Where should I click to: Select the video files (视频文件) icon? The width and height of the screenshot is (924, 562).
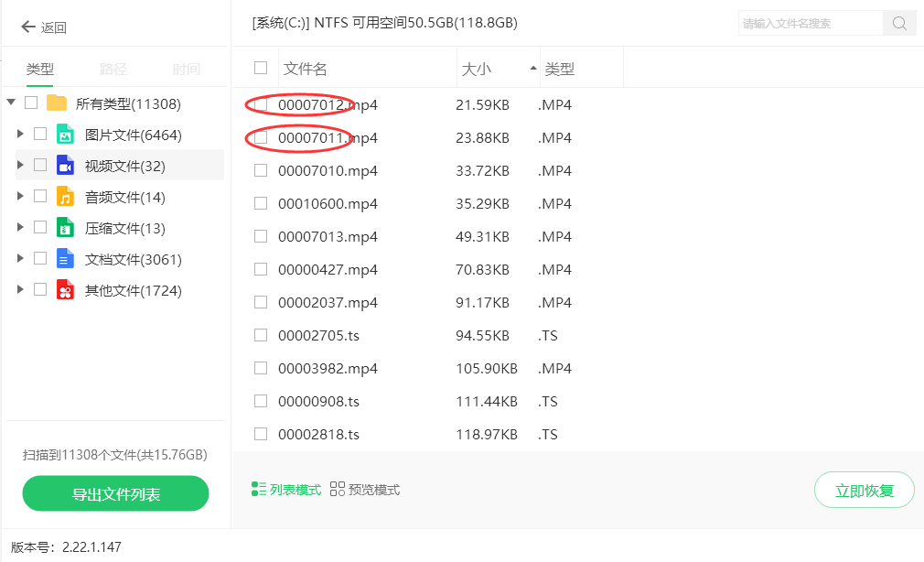pos(65,166)
